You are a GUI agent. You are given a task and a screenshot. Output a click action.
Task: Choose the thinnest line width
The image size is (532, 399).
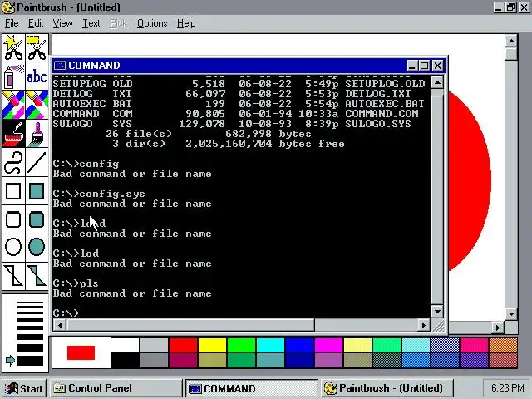(30, 303)
